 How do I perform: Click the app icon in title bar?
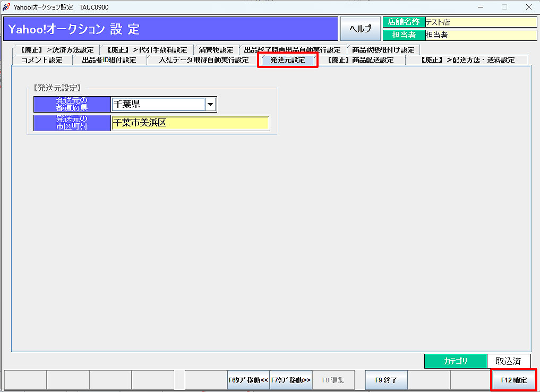pyautogui.click(x=6, y=7)
